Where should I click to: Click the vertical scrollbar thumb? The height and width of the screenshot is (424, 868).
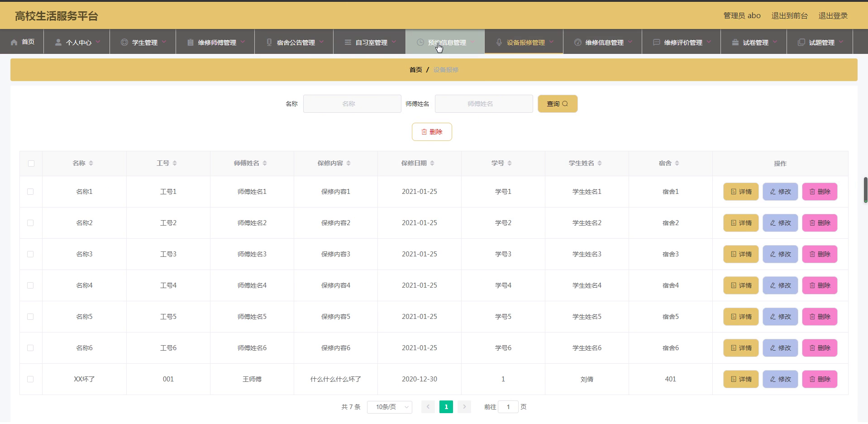[x=865, y=190]
